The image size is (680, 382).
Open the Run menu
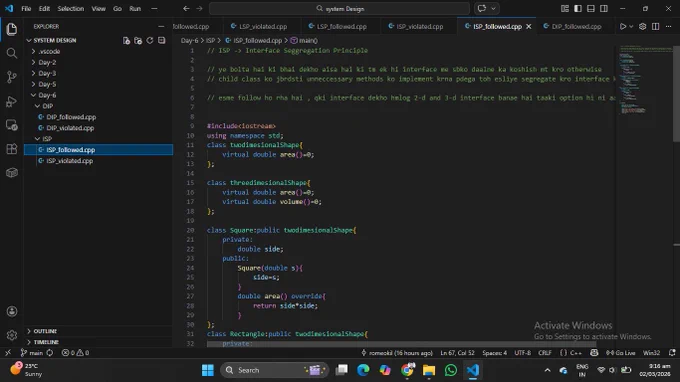pyautogui.click(x=135, y=8)
